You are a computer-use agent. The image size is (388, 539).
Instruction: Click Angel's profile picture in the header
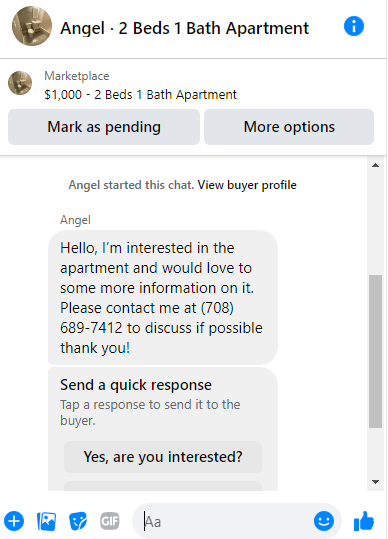click(32, 26)
